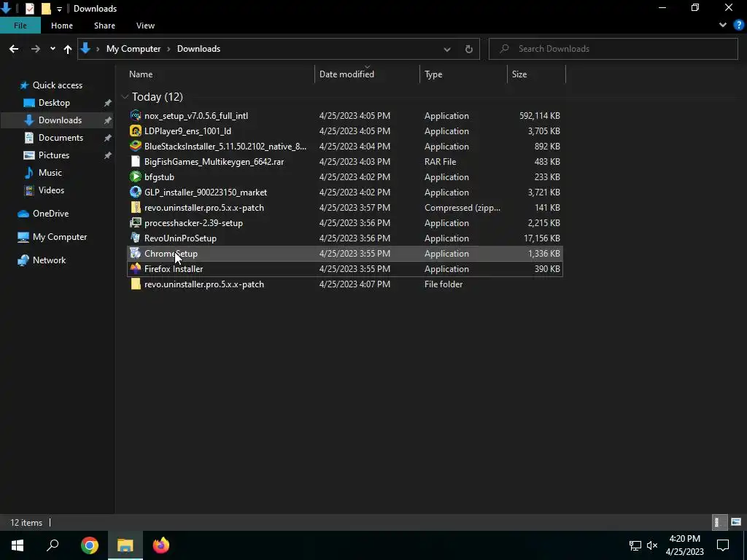747x560 pixels.
Task: Select the BigFishGames rar file icon
Action: coord(135,161)
